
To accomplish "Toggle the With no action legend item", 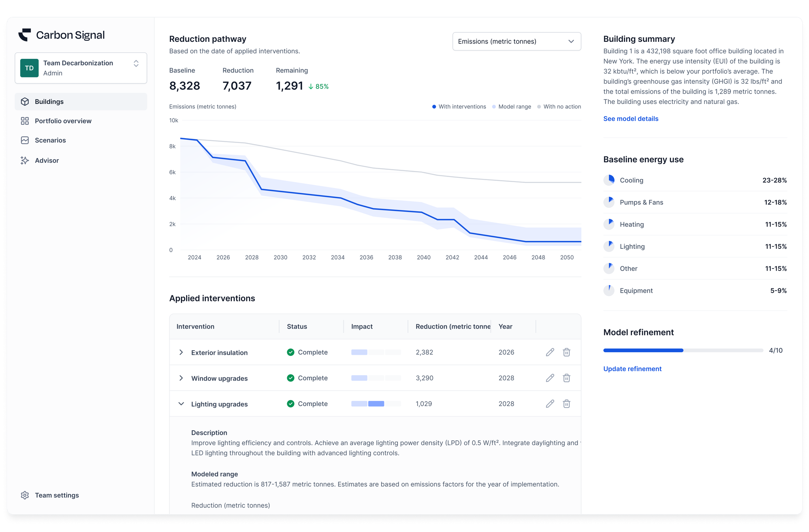I will [559, 107].
